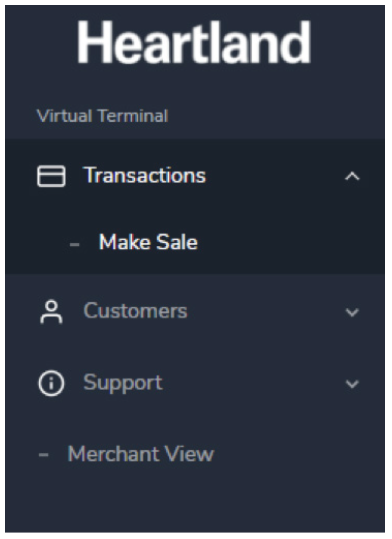The height and width of the screenshot is (539, 392).
Task: Click the dash bullet beside Make Sale
Action: tap(74, 244)
